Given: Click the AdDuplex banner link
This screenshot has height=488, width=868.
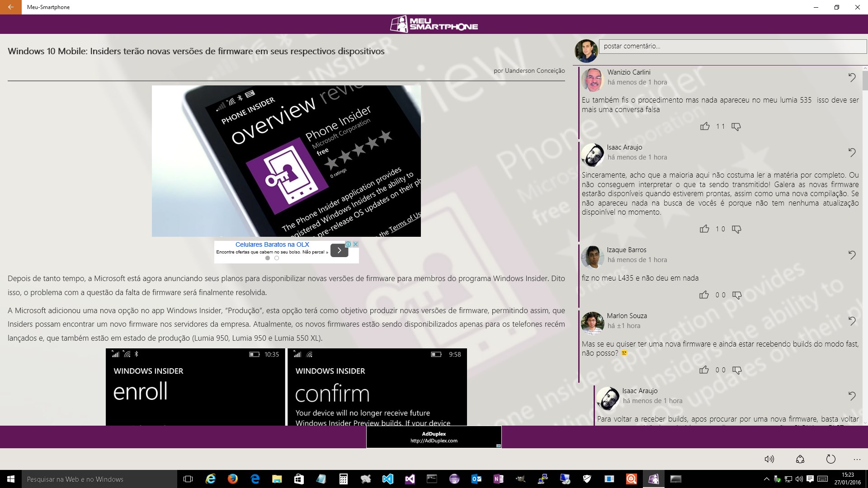Looking at the screenshot, I should point(434,437).
